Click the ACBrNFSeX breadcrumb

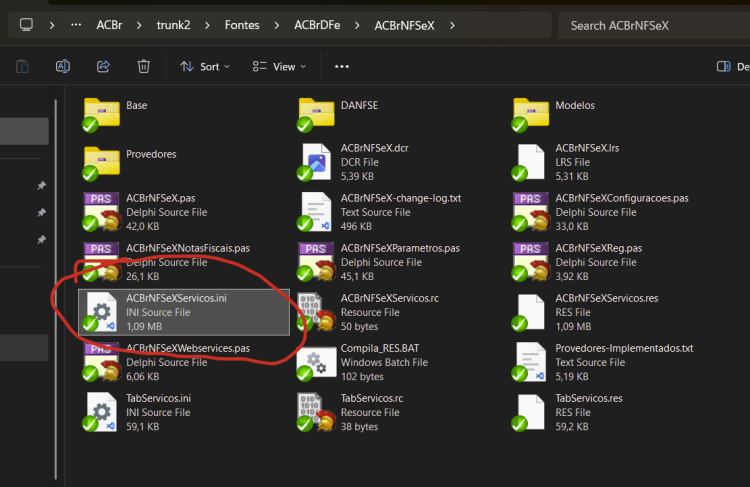pyautogui.click(x=404, y=25)
